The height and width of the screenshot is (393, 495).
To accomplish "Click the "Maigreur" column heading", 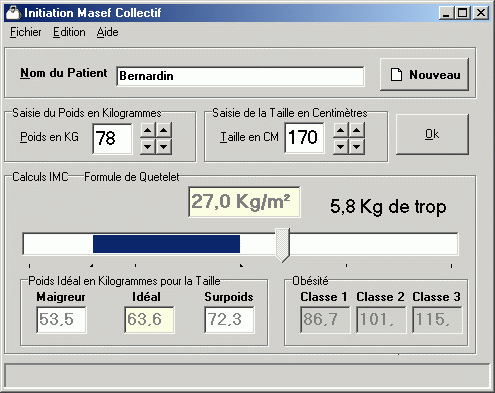I will [61, 297].
